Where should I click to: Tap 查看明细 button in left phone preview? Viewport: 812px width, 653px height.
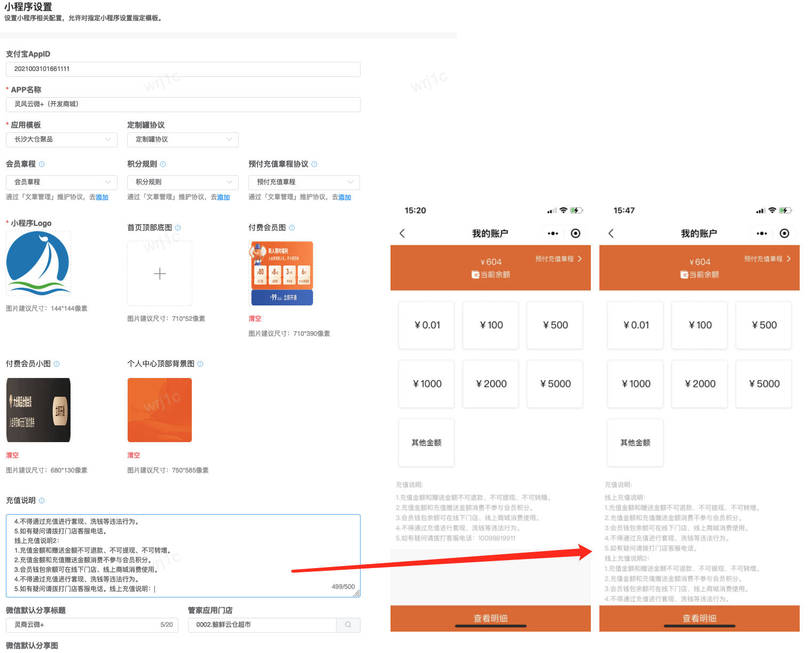[490, 618]
